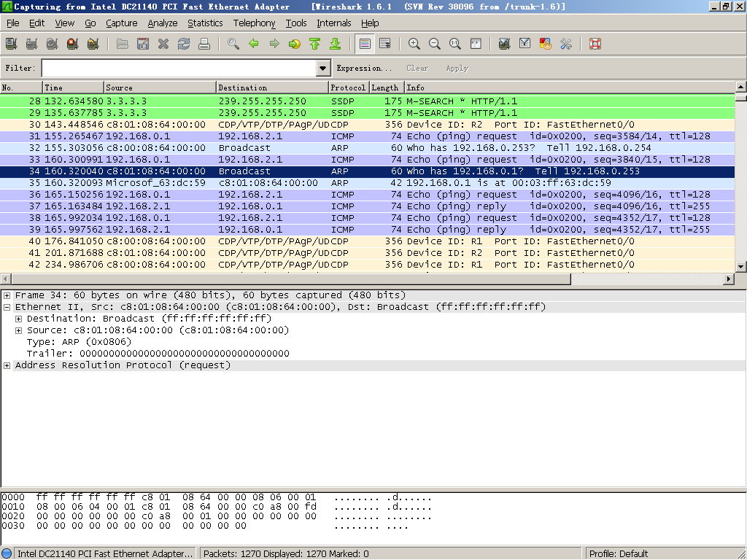Toggle auto scroll during live capture

(x=385, y=44)
